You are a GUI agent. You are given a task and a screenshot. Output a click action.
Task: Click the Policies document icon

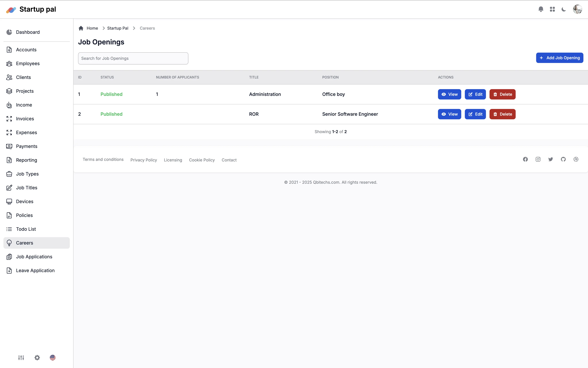9,215
